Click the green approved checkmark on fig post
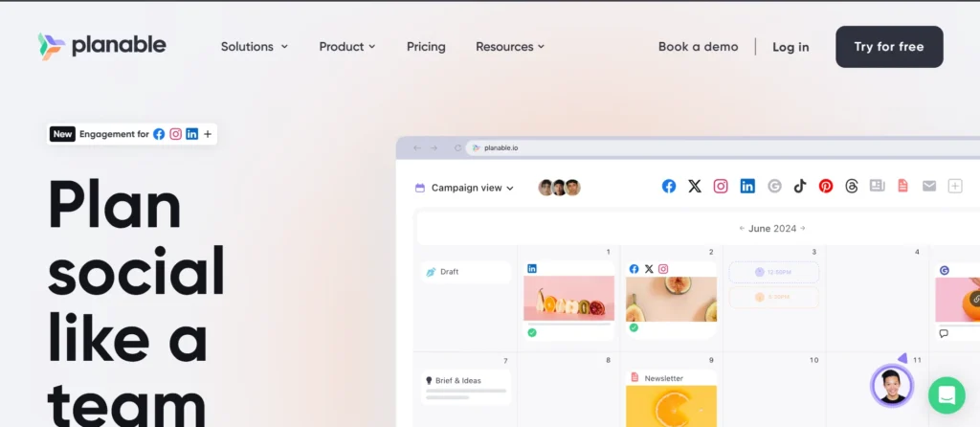 coord(634,327)
